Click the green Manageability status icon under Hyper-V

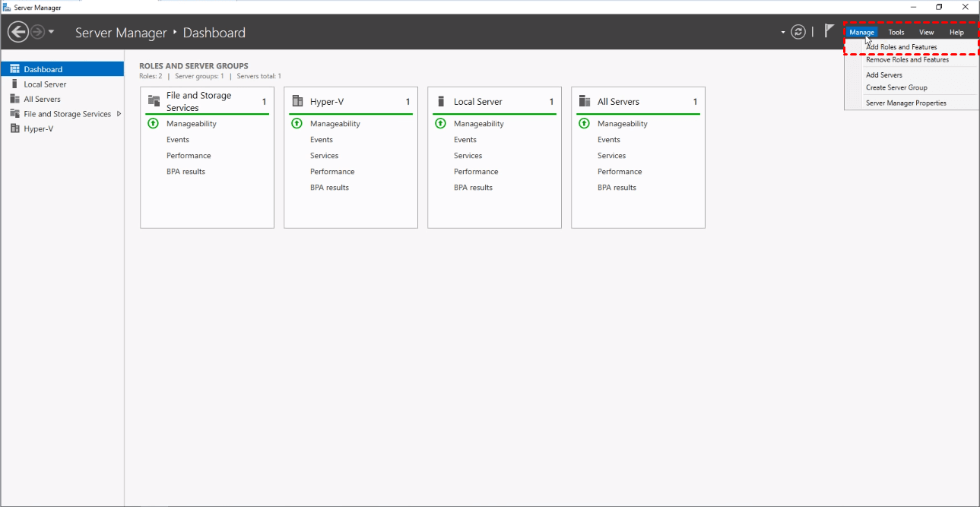pyautogui.click(x=297, y=124)
